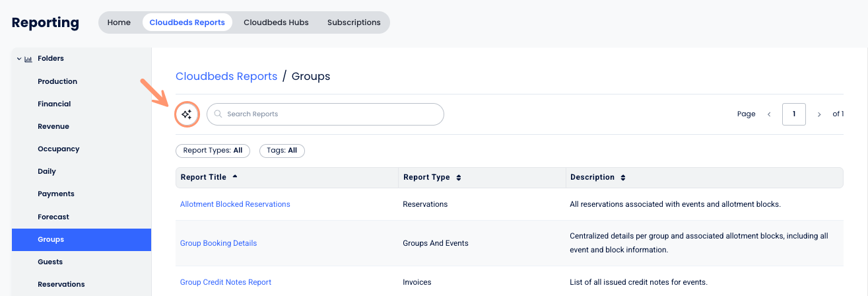868x296 pixels.
Task: Sort by Description arrows
Action: tap(623, 178)
